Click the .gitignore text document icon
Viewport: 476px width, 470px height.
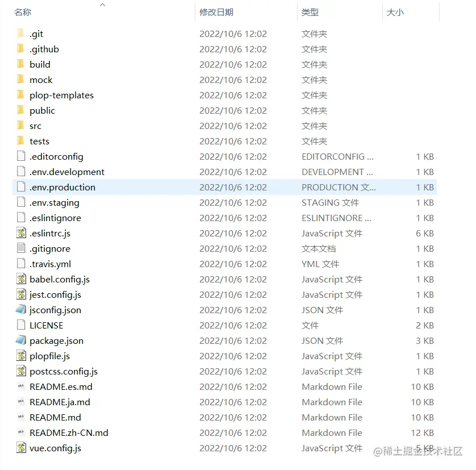click(x=21, y=248)
